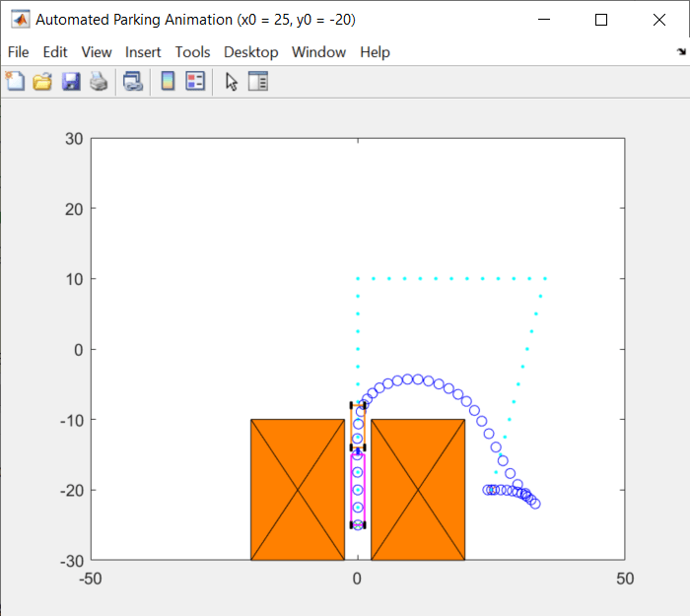Maximize the parking animation window
Viewport: 690px width, 616px height.
click(601, 20)
